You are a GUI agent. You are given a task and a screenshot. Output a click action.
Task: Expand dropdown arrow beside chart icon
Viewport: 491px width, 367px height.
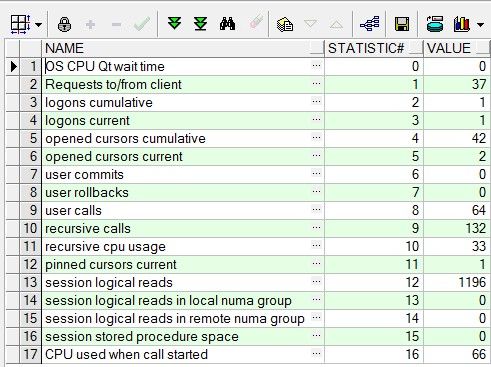pyautogui.click(x=480, y=25)
